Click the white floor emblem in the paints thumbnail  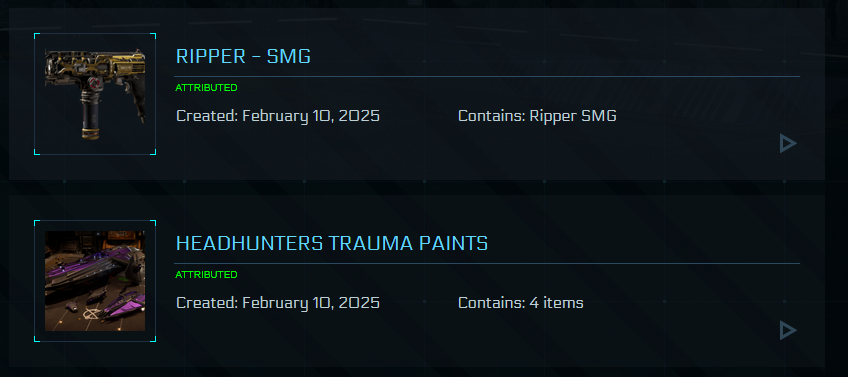90,312
